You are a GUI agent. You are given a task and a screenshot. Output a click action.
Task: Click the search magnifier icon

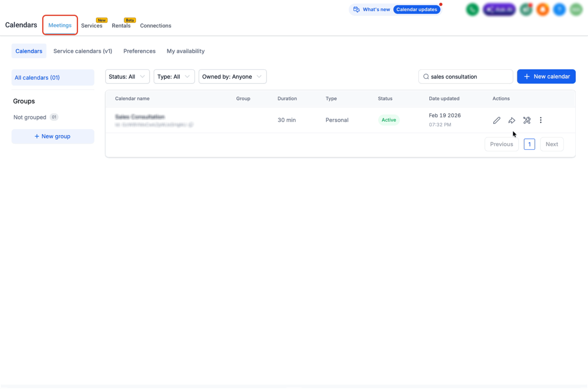click(x=426, y=77)
